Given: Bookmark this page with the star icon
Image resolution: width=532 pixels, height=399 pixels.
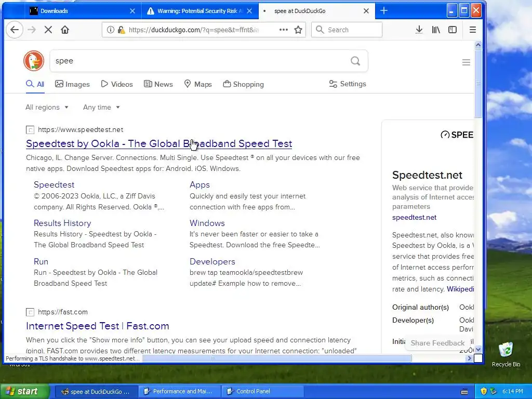Looking at the screenshot, I should 298,30.
